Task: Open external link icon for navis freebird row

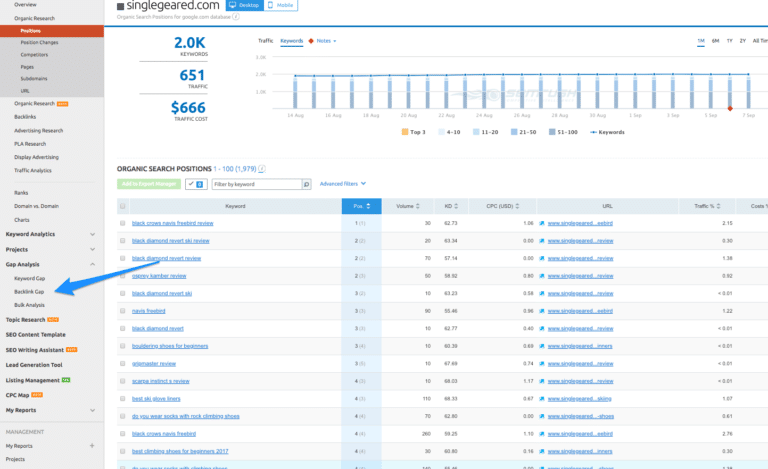Action: click(x=542, y=311)
